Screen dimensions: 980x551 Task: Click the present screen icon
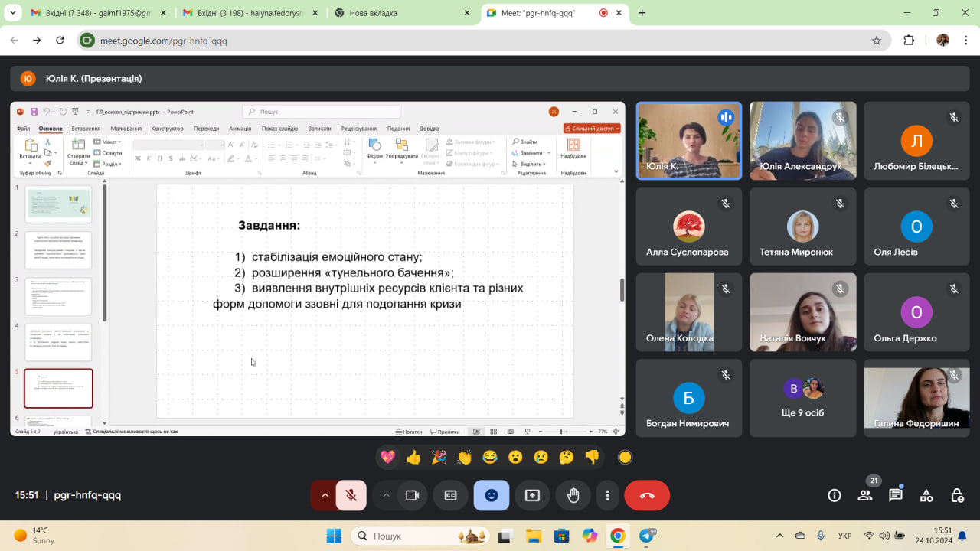click(x=532, y=495)
